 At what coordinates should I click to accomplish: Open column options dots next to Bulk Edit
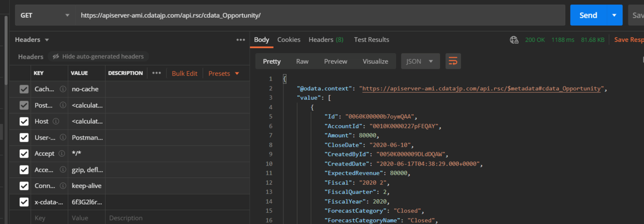tap(156, 73)
